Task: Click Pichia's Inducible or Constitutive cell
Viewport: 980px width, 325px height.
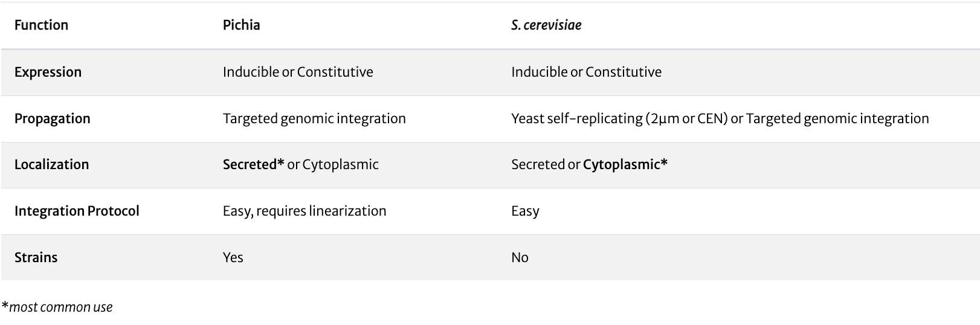Action: point(298,72)
